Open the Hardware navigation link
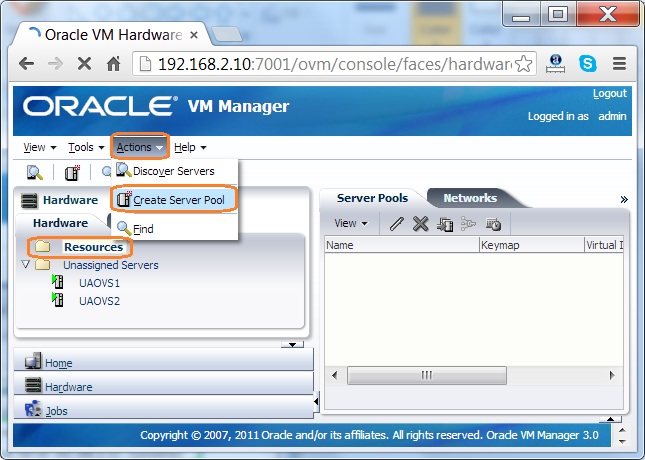 pos(69,387)
